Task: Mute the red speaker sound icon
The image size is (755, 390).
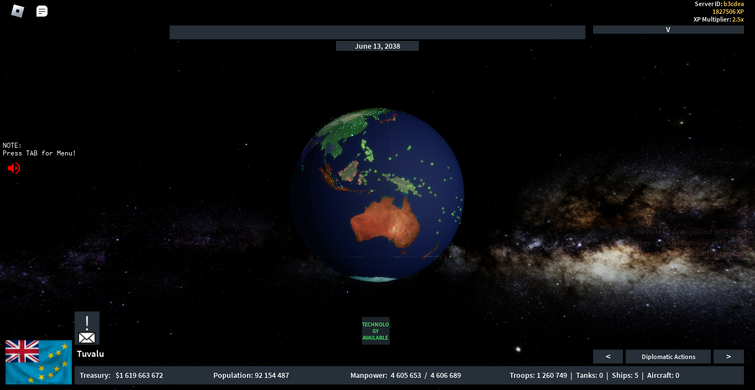Action: [13, 168]
